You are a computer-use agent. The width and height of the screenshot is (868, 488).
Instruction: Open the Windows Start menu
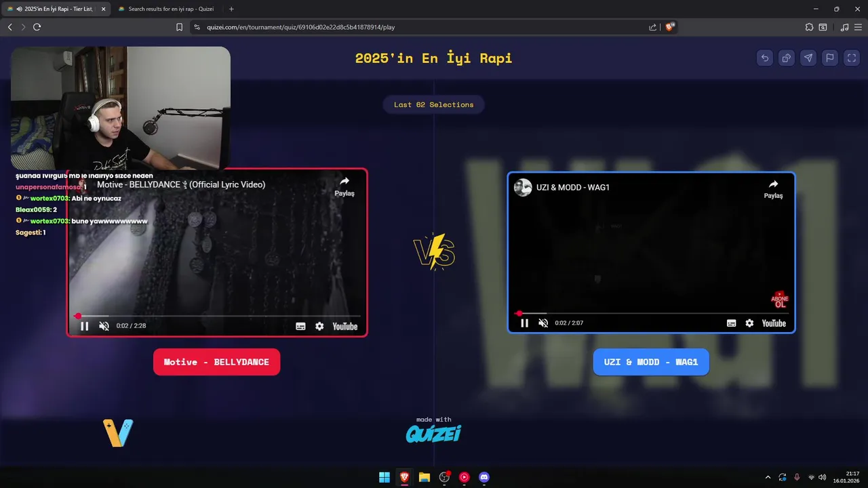tap(384, 477)
